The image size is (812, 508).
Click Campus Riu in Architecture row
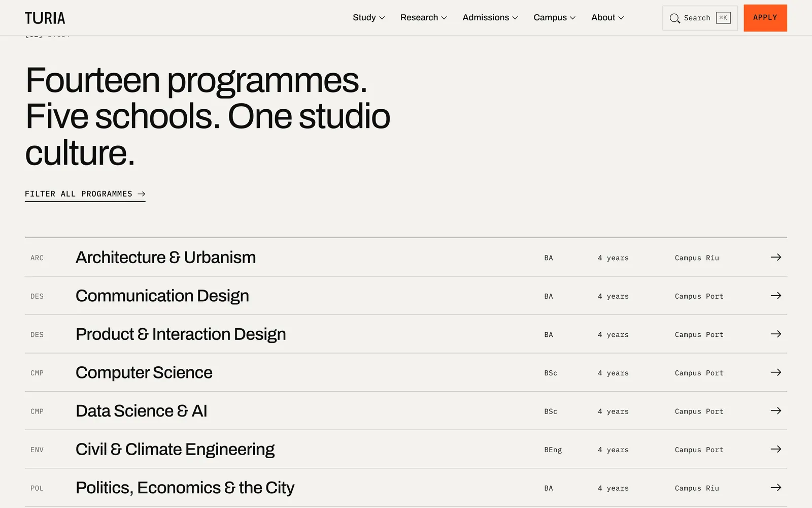pos(697,258)
